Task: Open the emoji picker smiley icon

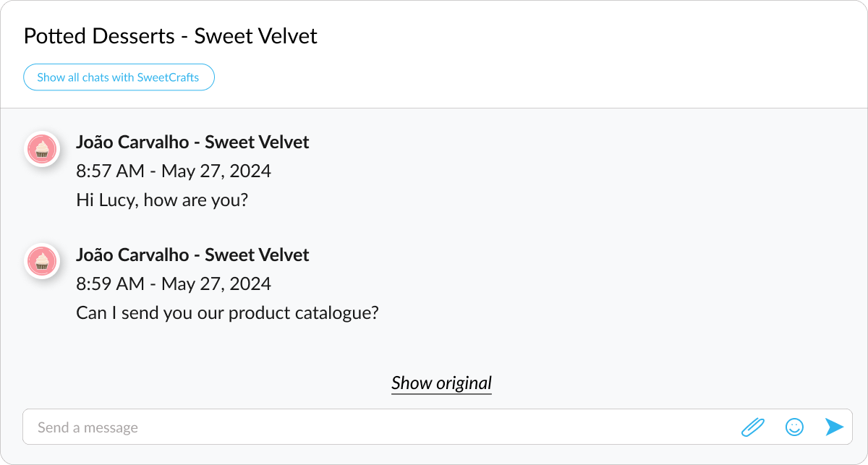Action: 794,427
